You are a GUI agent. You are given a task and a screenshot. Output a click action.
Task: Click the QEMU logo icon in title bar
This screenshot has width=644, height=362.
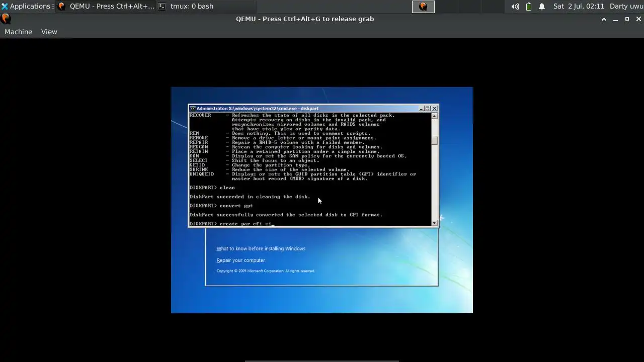tap(6, 19)
